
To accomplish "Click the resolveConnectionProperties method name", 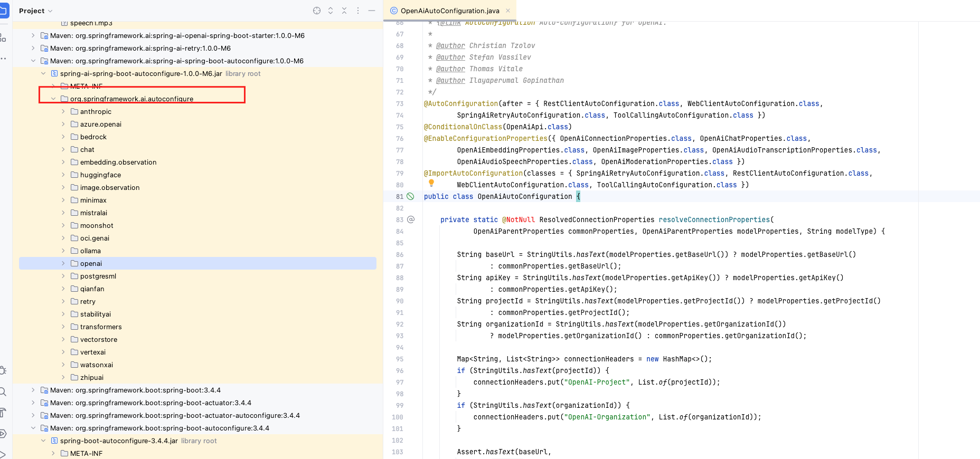I will pos(714,220).
